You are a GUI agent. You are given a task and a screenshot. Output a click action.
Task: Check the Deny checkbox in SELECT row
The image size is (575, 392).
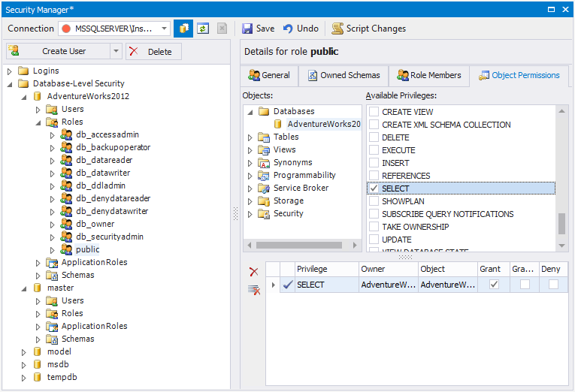553,285
